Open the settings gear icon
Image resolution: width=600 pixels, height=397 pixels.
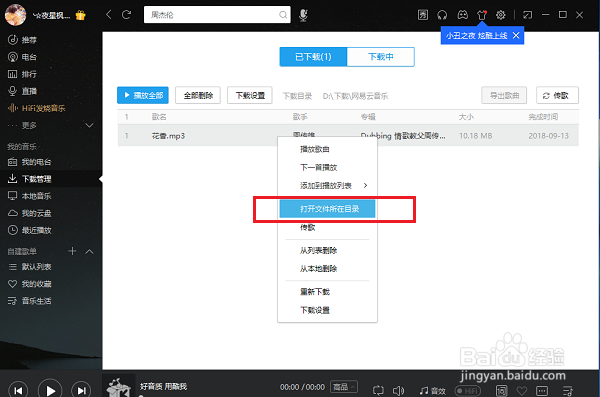pyautogui.click(x=501, y=15)
